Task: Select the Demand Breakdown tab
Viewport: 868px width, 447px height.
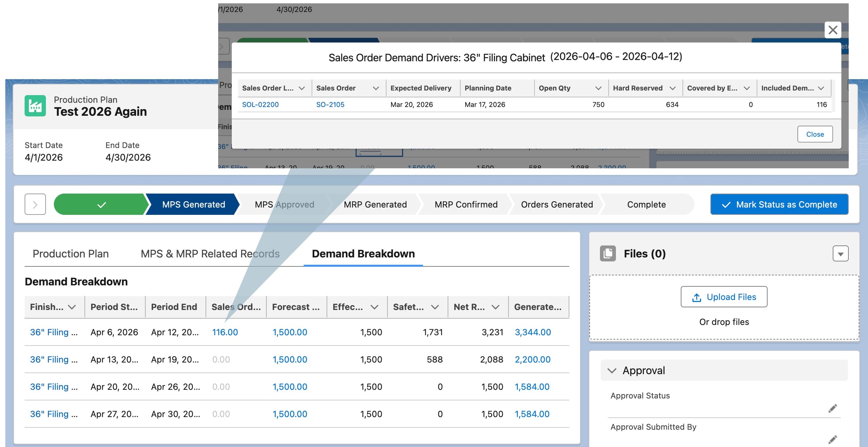Action: tap(363, 253)
